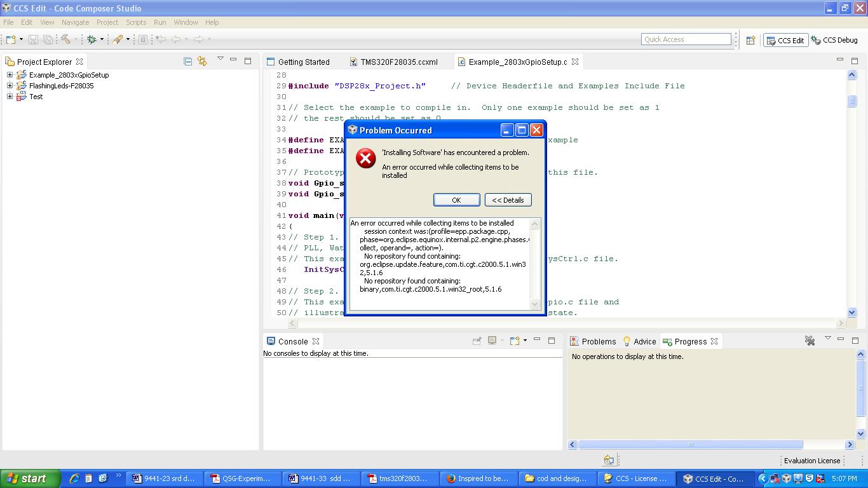Switch to the Advice tab
The height and width of the screenshot is (488, 868).
tap(639, 341)
